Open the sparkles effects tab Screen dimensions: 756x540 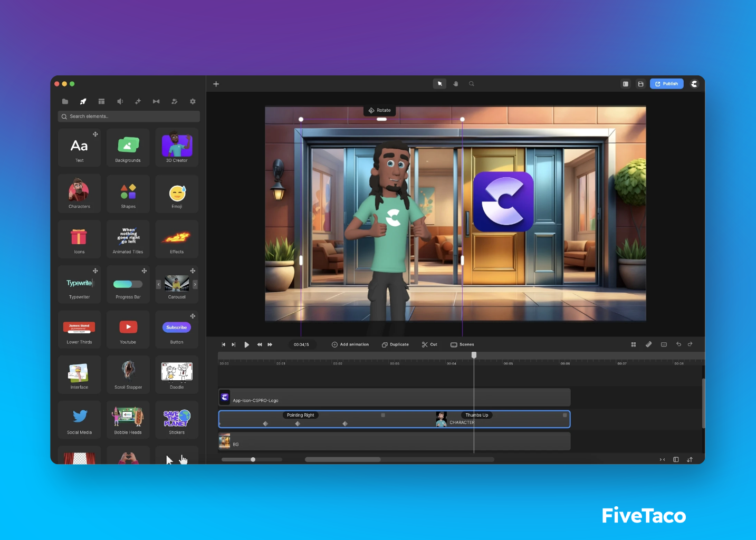point(138,101)
